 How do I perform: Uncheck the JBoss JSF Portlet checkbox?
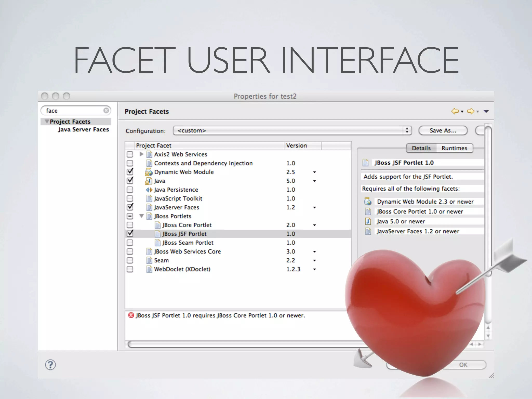[x=130, y=234]
